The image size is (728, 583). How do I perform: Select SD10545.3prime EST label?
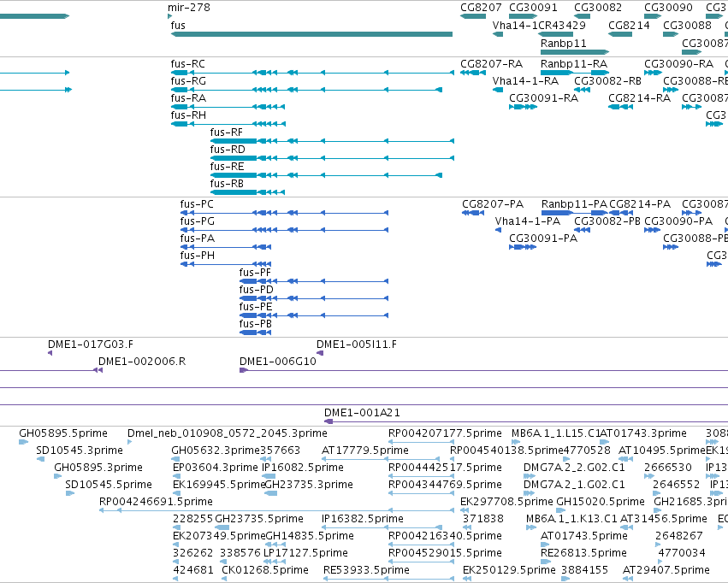pyautogui.click(x=80, y=450)
